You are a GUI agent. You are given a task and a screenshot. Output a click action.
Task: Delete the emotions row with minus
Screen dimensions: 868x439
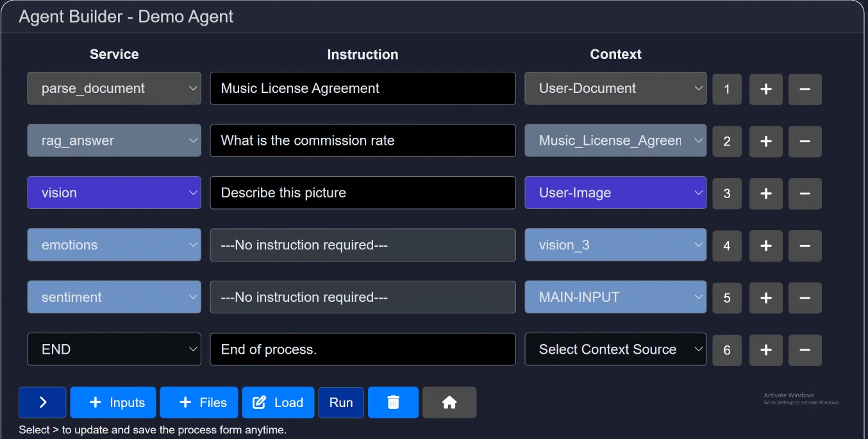tap(805, 245)
